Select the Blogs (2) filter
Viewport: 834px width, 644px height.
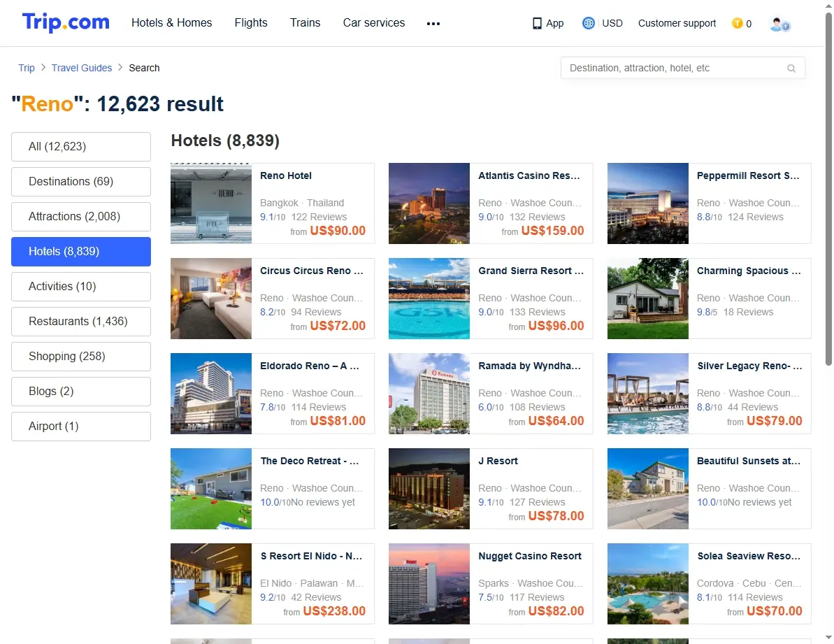coord(81,392)
